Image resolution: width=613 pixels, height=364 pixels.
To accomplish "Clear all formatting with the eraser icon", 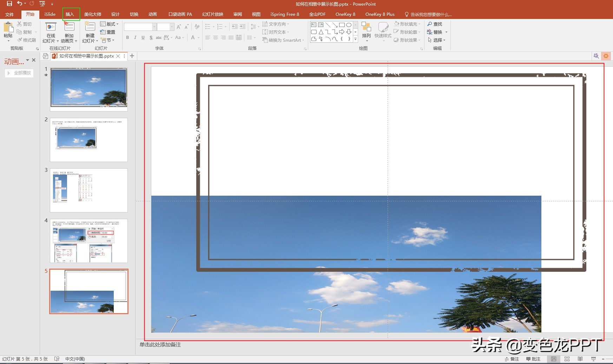I will coord(197,27).
